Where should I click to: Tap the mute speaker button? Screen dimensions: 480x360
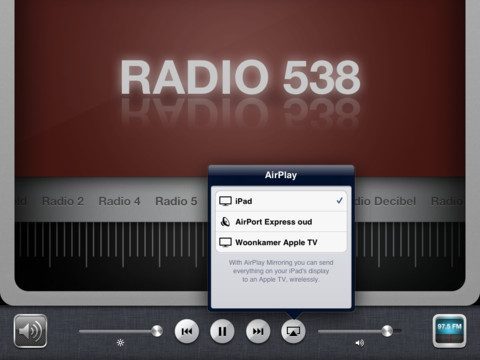tap(30, 331)
